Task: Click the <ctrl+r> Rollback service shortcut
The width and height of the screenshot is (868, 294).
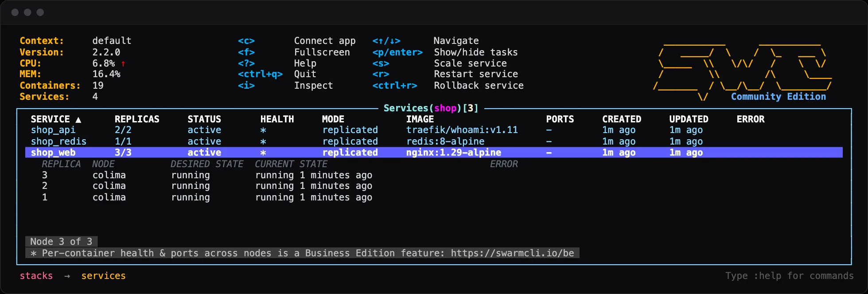Action: [448, 86]
